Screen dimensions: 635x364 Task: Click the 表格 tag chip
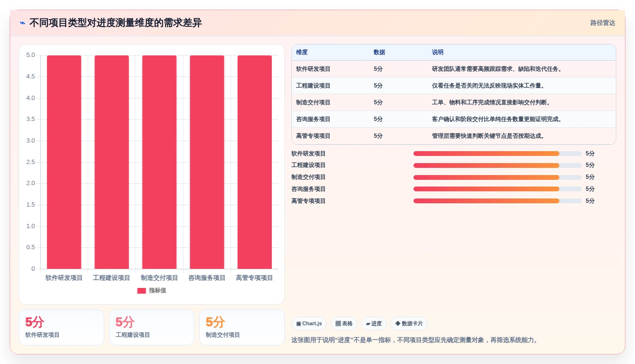[x=344, y=324]
